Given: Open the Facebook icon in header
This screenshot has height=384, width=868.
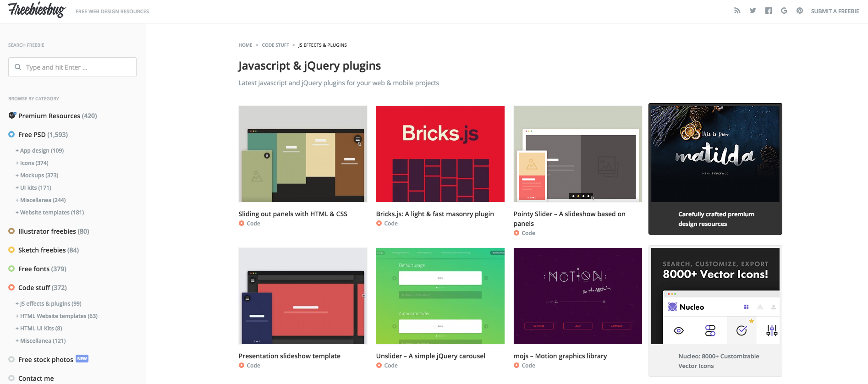Looking at the screenshot, I should [x=769, y=11].
